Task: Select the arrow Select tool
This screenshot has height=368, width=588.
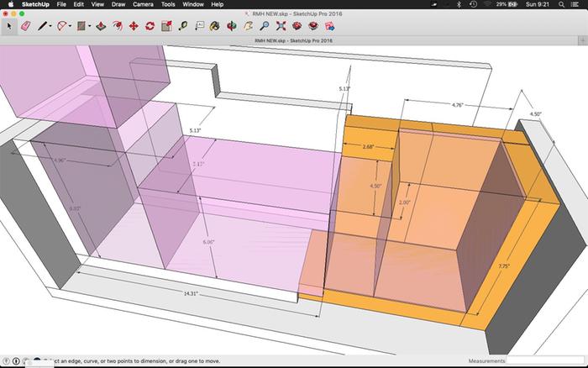Action: (x=10, y=26)
